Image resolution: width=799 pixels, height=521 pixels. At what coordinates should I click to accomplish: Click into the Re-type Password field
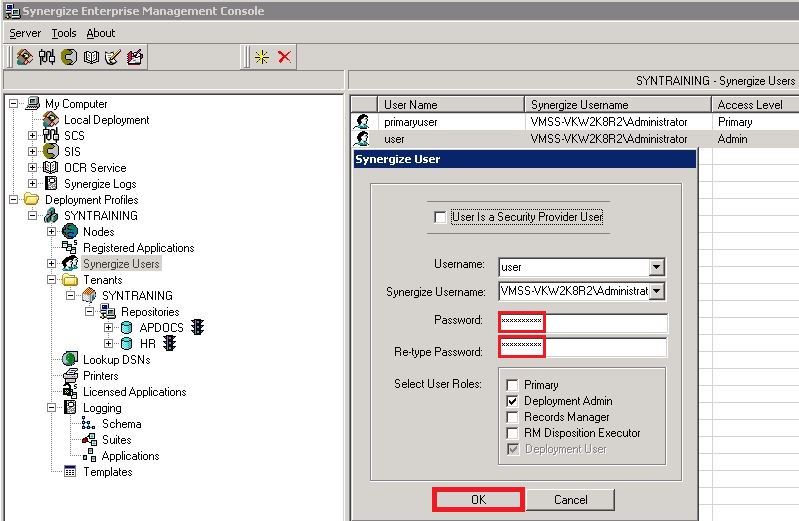pyautogui.click(x=582, y=347)
